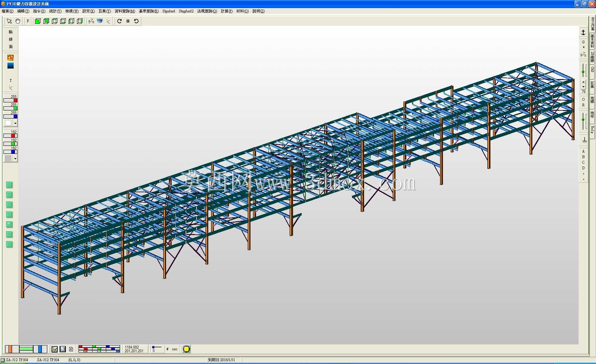Click the counter-clockwise rotate icon
The height and width of the screenshot is (364, 596).
136,21
